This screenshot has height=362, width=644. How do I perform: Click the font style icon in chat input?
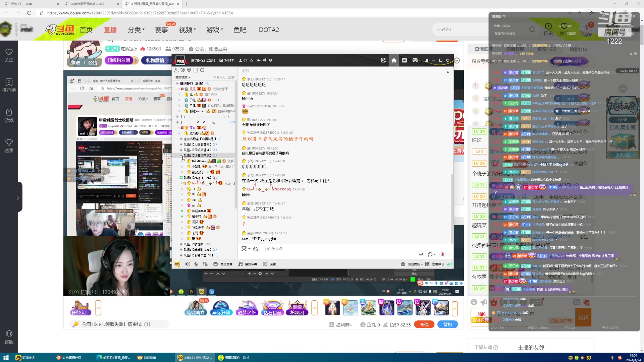[256, 249]
